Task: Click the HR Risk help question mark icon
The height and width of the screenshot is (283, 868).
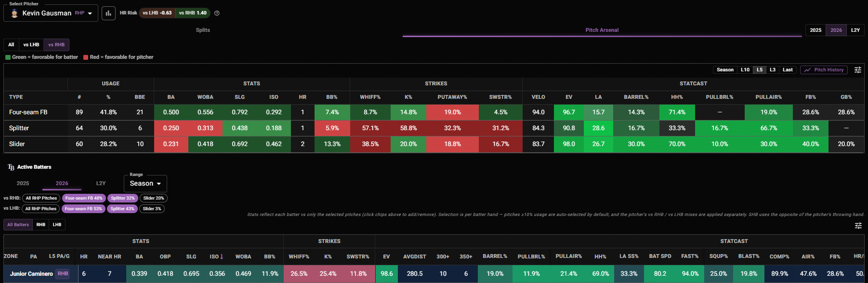Action: (217, 13)
